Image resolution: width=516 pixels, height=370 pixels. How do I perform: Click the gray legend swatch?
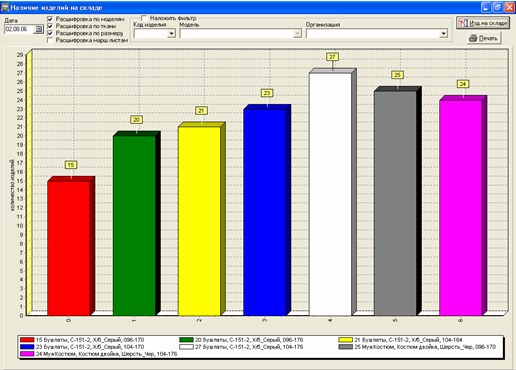click(345, 347)
